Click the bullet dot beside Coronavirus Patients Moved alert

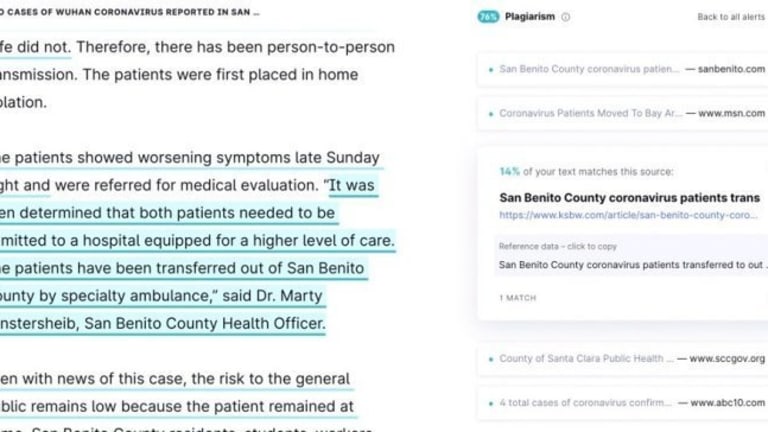[491, 114]
